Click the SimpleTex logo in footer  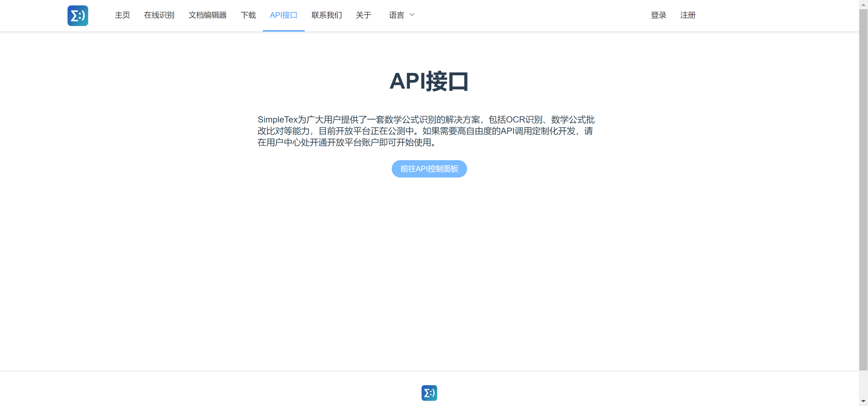(x=429, y=393)
